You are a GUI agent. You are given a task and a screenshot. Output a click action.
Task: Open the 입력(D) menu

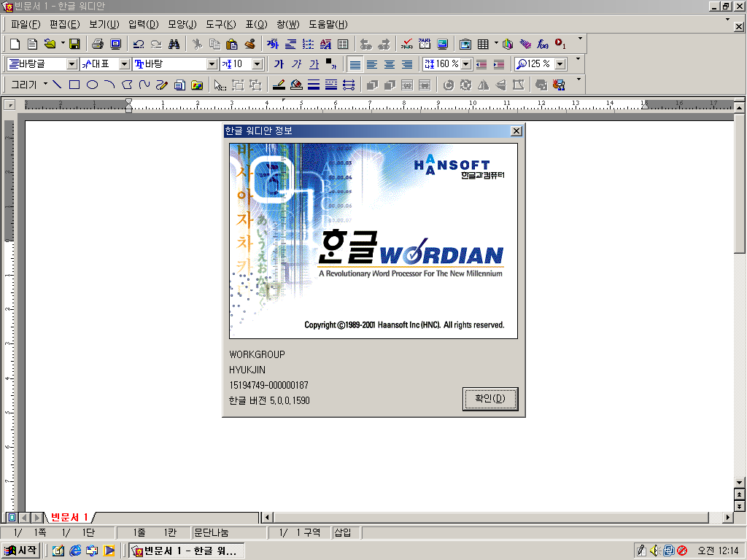click(144, 24)
